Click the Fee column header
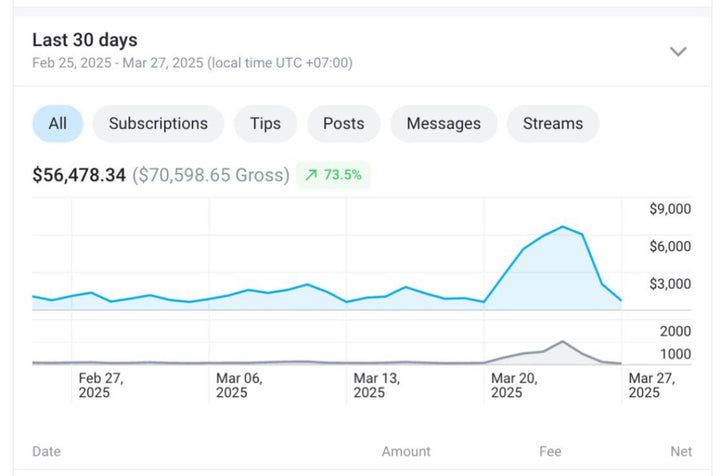The height and width of the screenshot is (476, 720). tap(550, 452)
